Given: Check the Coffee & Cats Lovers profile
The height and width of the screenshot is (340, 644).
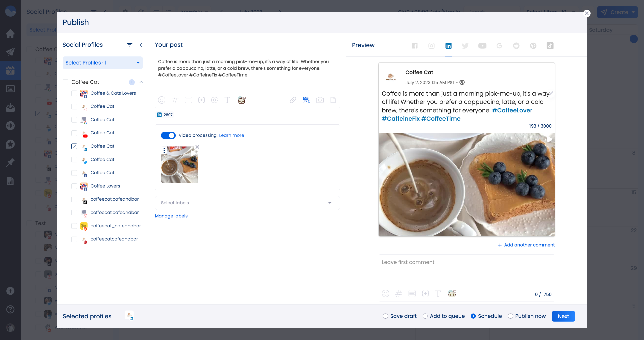Looking at the screenshot, I should coord(74,93).
